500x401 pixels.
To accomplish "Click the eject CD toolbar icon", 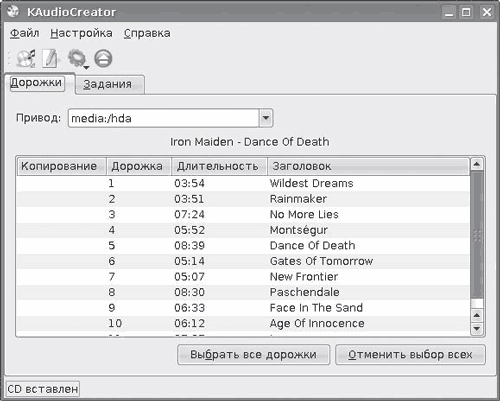I will pyautogui.click(x=103, y=59).
